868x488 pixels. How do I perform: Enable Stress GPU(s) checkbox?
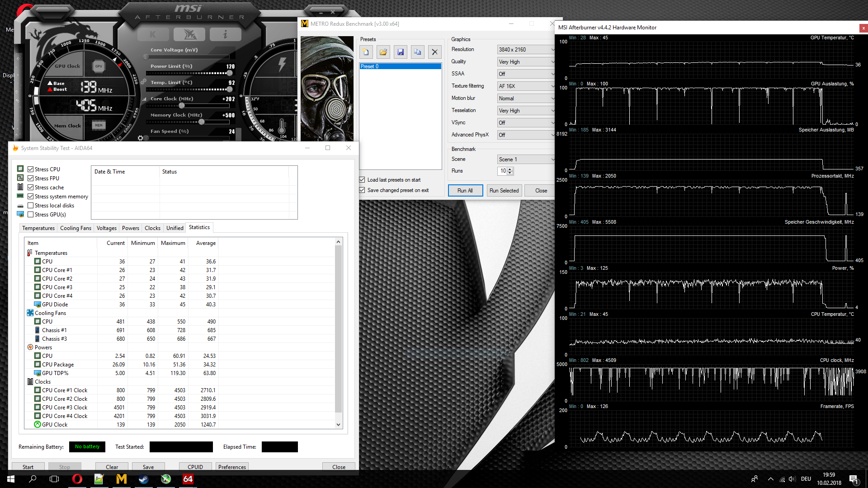coord(31,215)
